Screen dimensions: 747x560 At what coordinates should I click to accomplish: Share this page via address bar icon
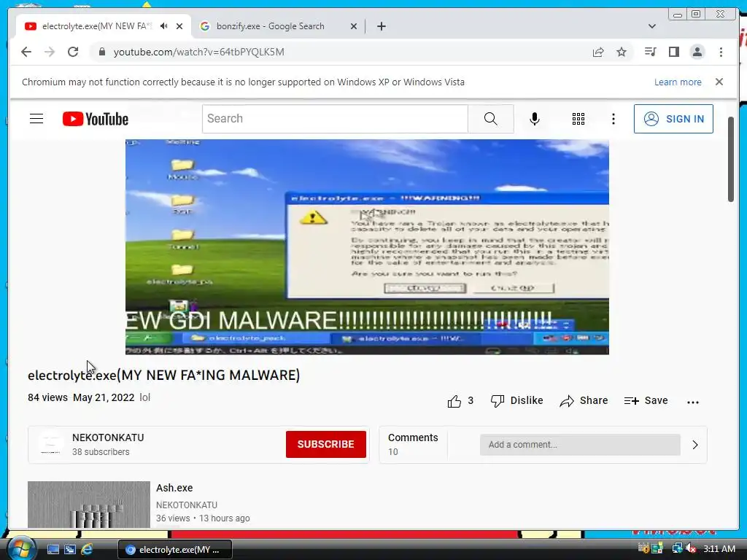click(x=598, y=52)
